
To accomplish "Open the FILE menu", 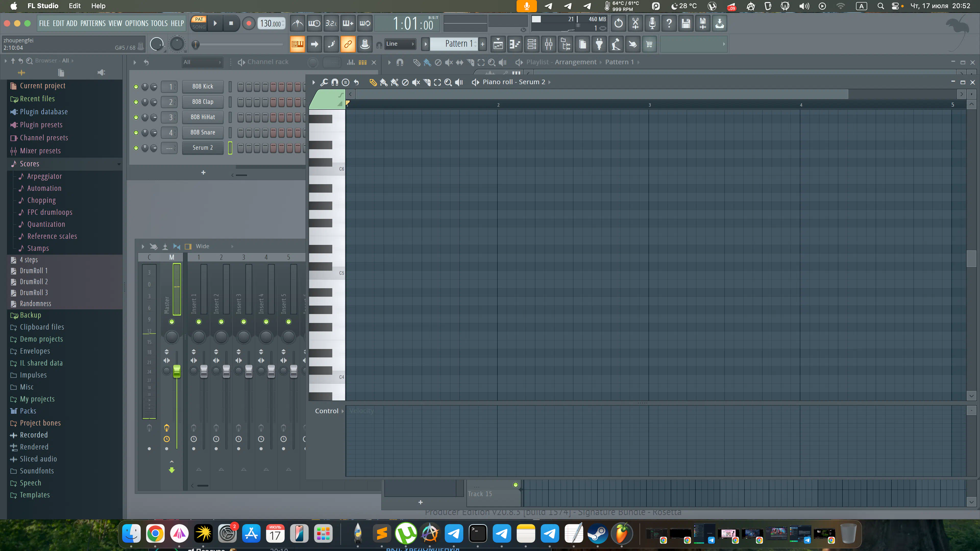I will 44,23.
